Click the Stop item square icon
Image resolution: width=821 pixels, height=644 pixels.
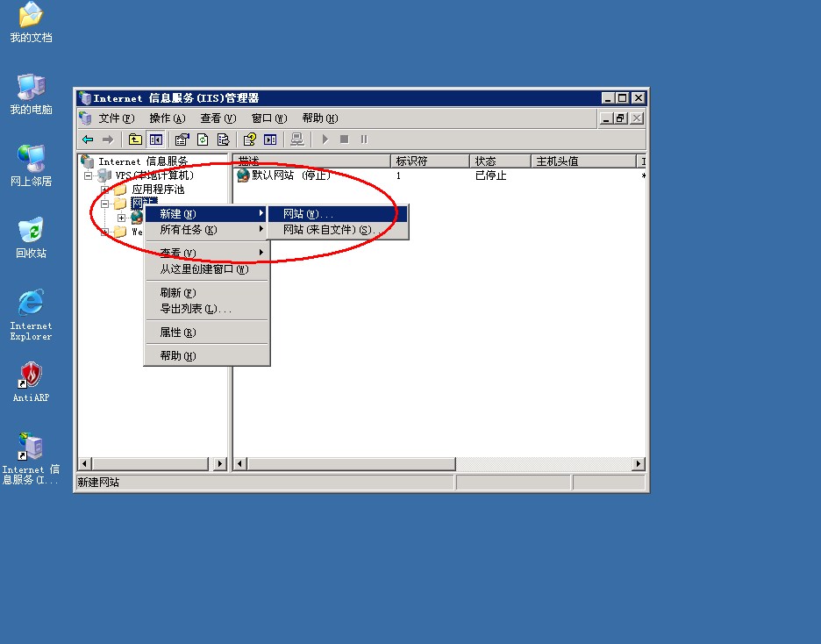[344, 140]
